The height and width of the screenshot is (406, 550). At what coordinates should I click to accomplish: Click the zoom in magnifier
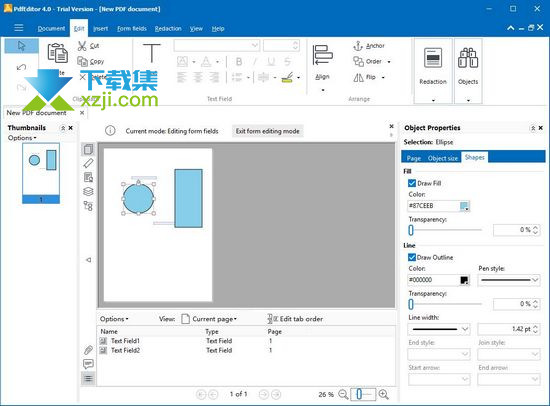coord(384,394)
